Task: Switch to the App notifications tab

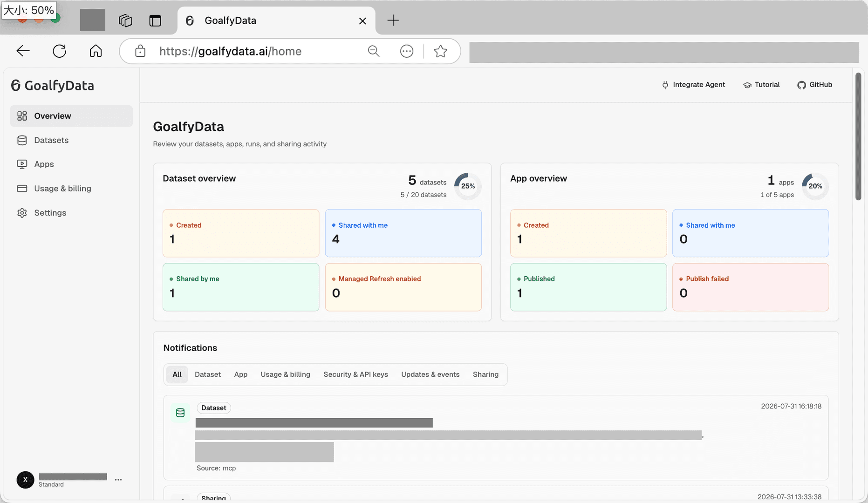Action: tap(241, 374)
